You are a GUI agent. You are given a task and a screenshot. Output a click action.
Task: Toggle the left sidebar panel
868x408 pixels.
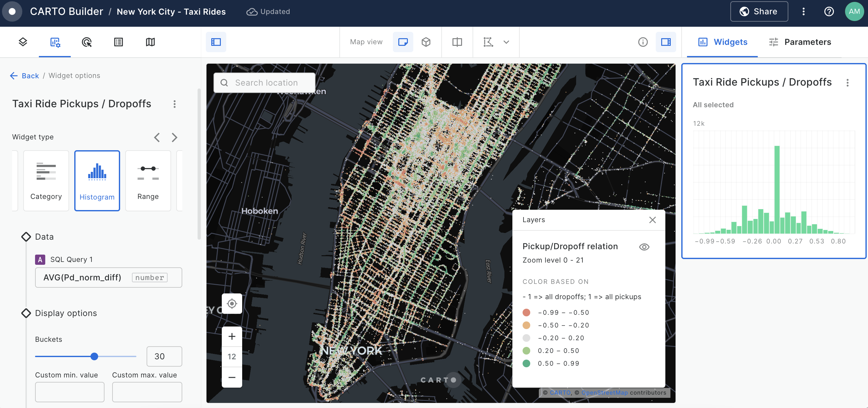click(x=216, y=42)
